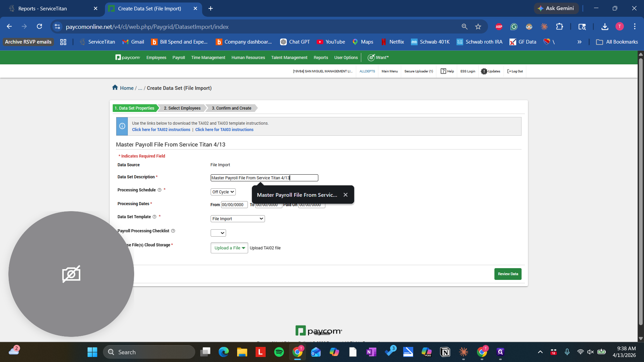Bookmark this page with star icon

[478, 26]
